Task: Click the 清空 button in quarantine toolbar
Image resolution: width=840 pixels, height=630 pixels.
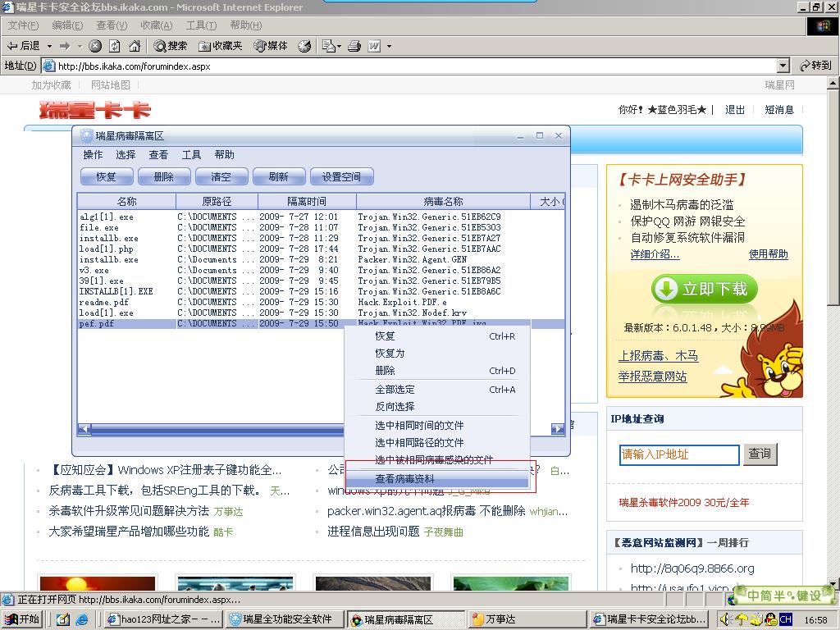Action: [x=221, y=177]
